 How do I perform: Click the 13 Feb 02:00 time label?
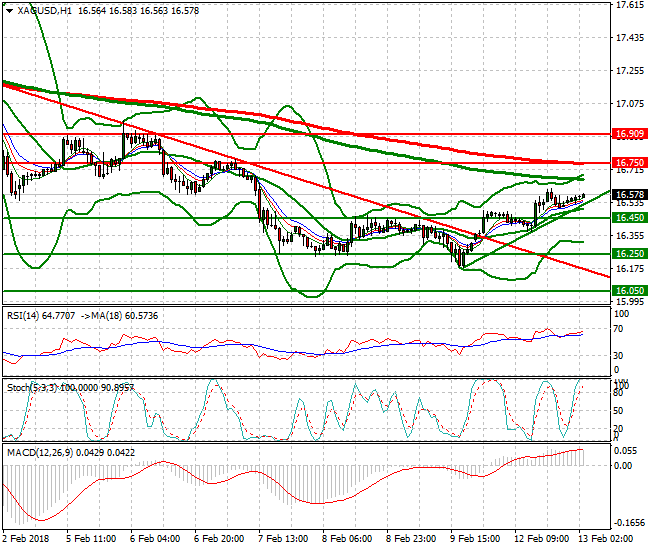click(605, 539)
